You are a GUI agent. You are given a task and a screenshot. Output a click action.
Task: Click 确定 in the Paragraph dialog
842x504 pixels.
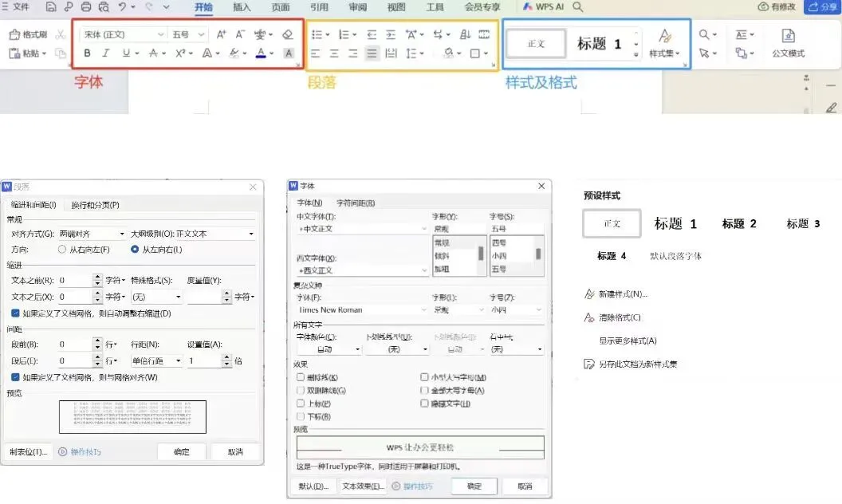pyautogui.click(x=182, y=452)
